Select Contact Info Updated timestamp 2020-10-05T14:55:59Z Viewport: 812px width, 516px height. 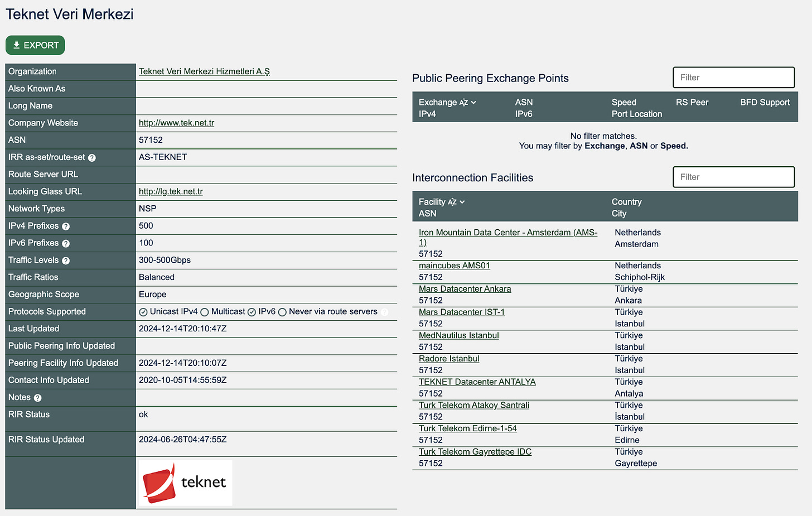click(x=183, y=380)
